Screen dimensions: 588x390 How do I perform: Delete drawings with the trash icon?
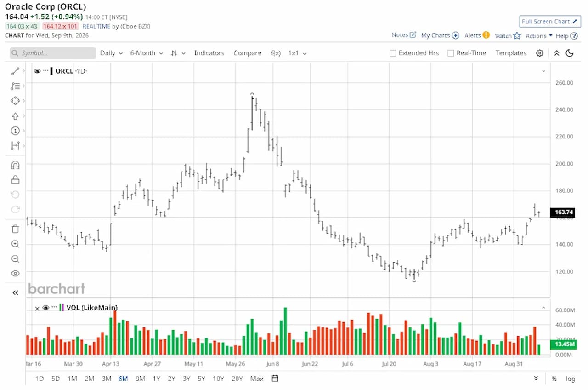tap(15, 229)
